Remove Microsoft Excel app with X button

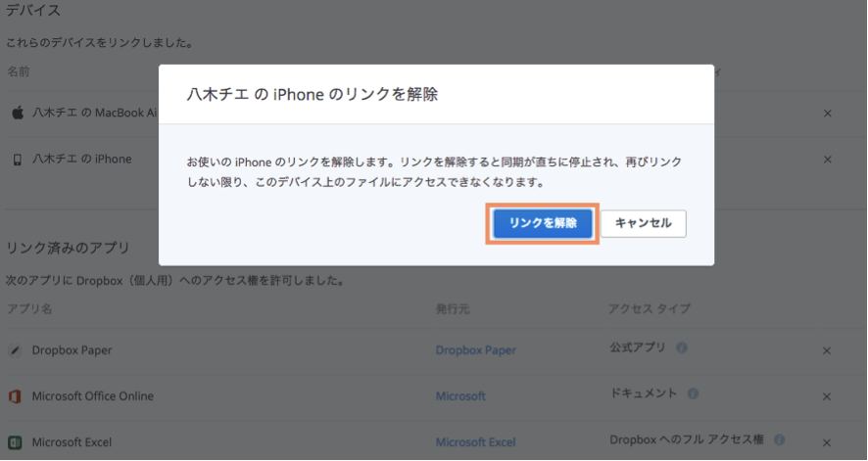click(828, 442)
